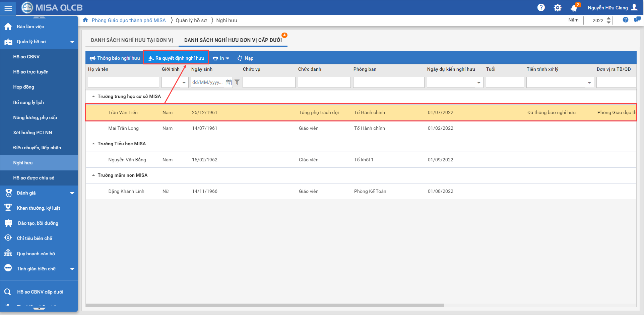Reload list with Nạp button
The image size is (644, 315).
[x=245, y=58]
